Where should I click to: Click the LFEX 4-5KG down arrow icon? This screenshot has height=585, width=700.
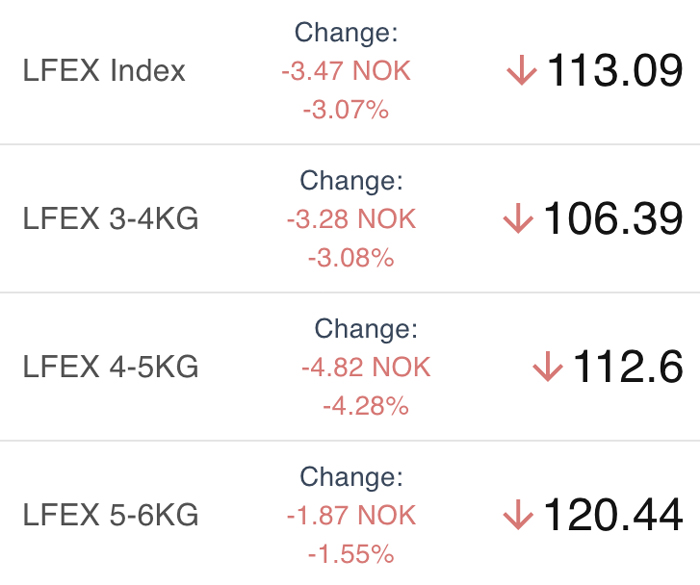[548, 367]
